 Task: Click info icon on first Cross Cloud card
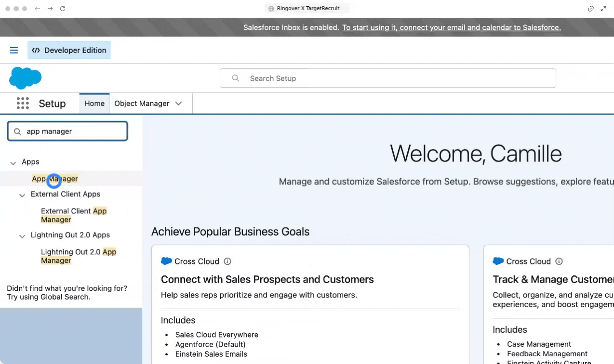pos(227,261)
